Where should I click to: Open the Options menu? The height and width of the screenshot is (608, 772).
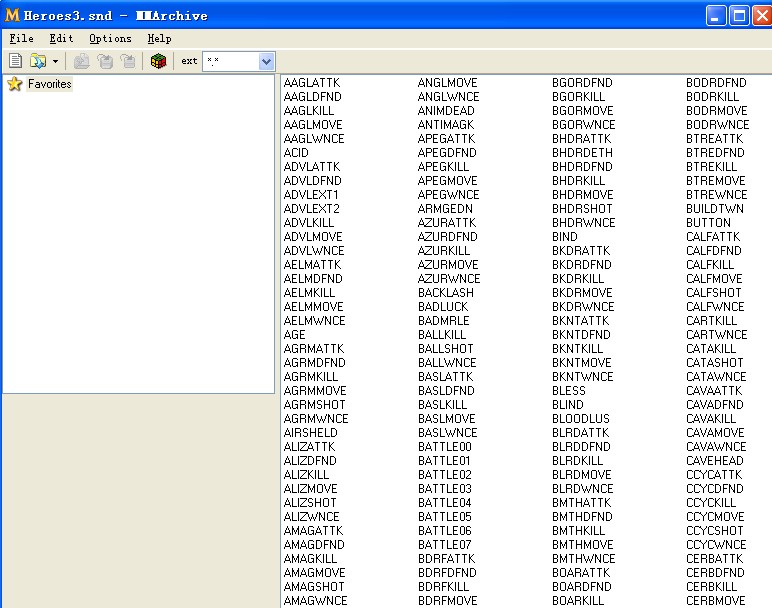coord(110,38)
